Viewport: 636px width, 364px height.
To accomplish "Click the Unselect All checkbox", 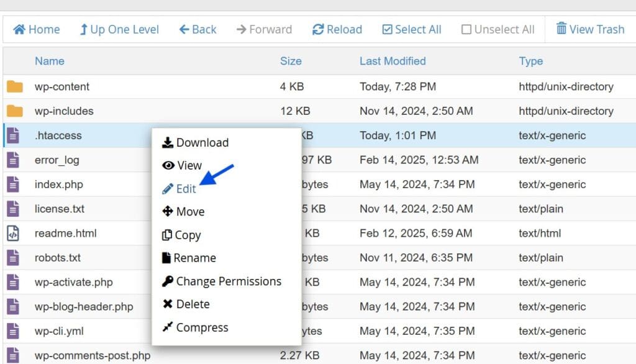I will 466,29.
